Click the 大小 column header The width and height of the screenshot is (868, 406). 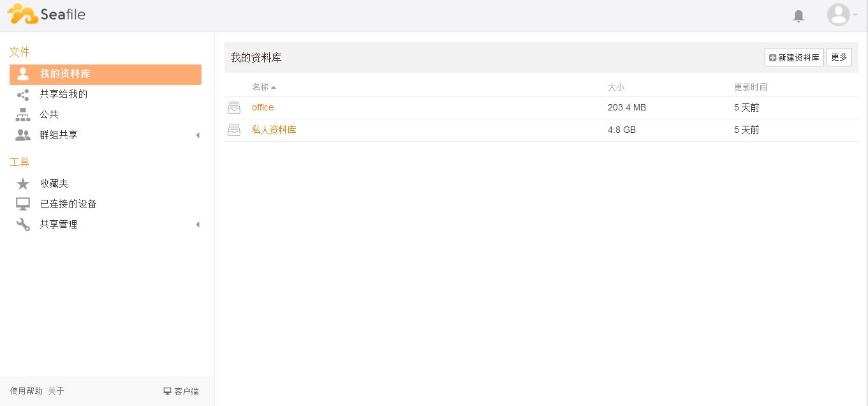pyautogui.click(x=616, y=87)
